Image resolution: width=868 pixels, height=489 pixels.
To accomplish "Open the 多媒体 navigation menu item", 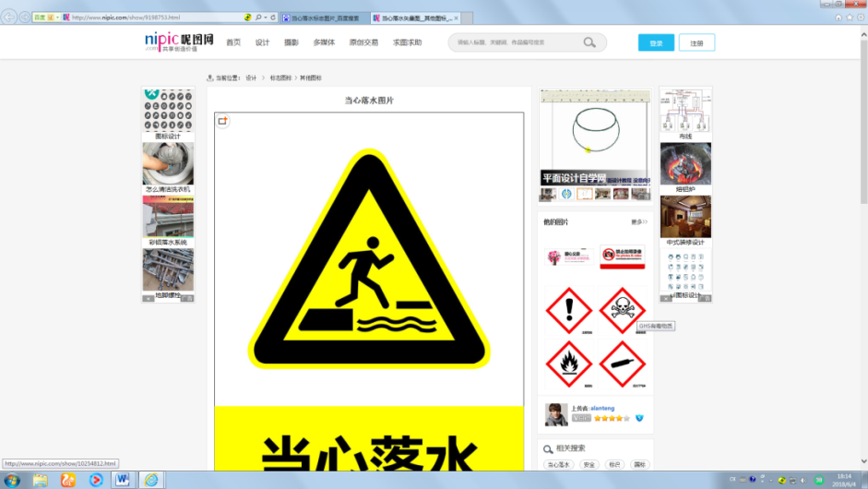I will coord(324,42).
